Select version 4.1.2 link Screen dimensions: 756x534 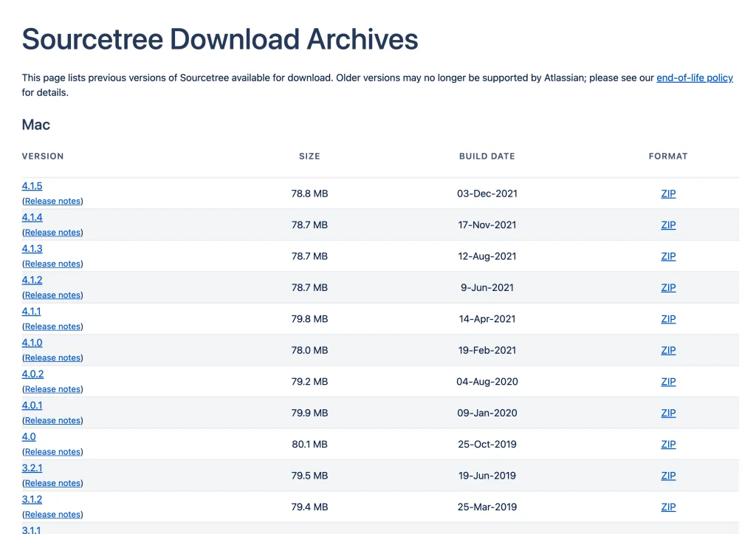pyautogui.click(x=32, y=280)
